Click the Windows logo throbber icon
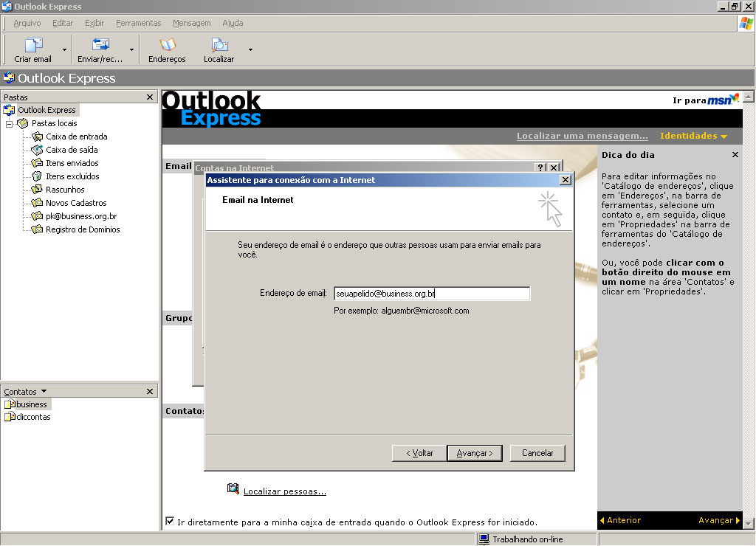 pos(746,23)
